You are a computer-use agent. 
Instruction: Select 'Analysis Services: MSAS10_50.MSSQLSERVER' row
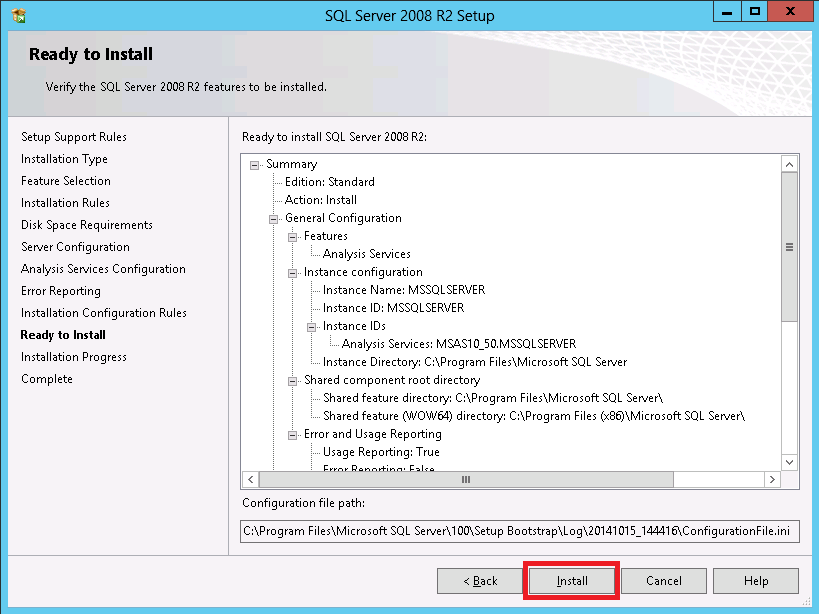pyautogui.click(x=459, y=344)
